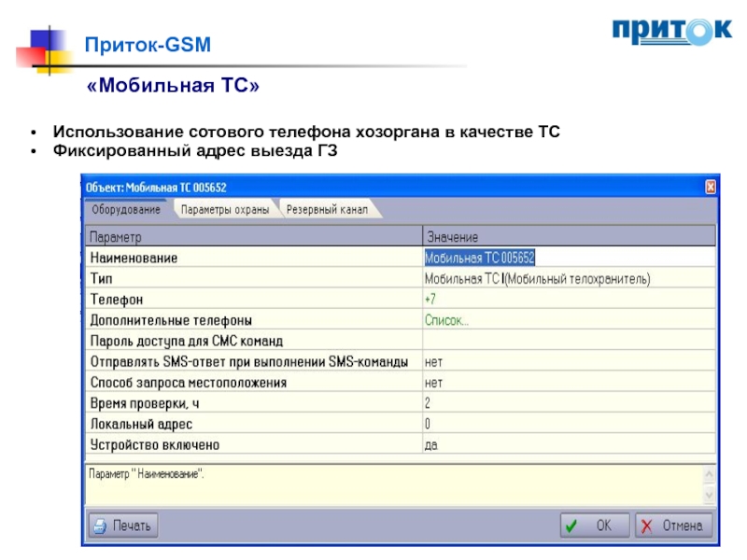Confirm with the OK button
The image size is (747, 560).
(595, 525)
